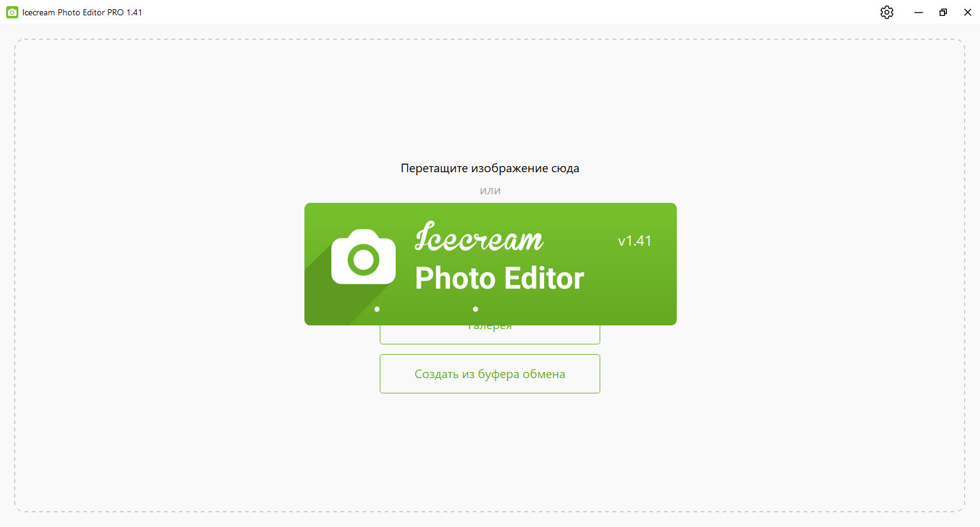The height and width of the screenshot is (527, 980).
Task: Click the Icecream script logo
Action: (x=479, y=237)
